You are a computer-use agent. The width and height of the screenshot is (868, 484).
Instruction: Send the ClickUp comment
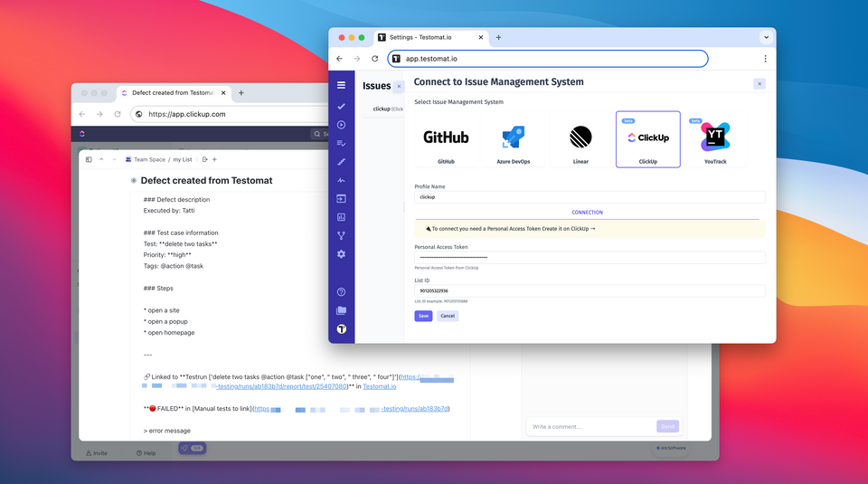pyautogui.click(x=667, y=426)
